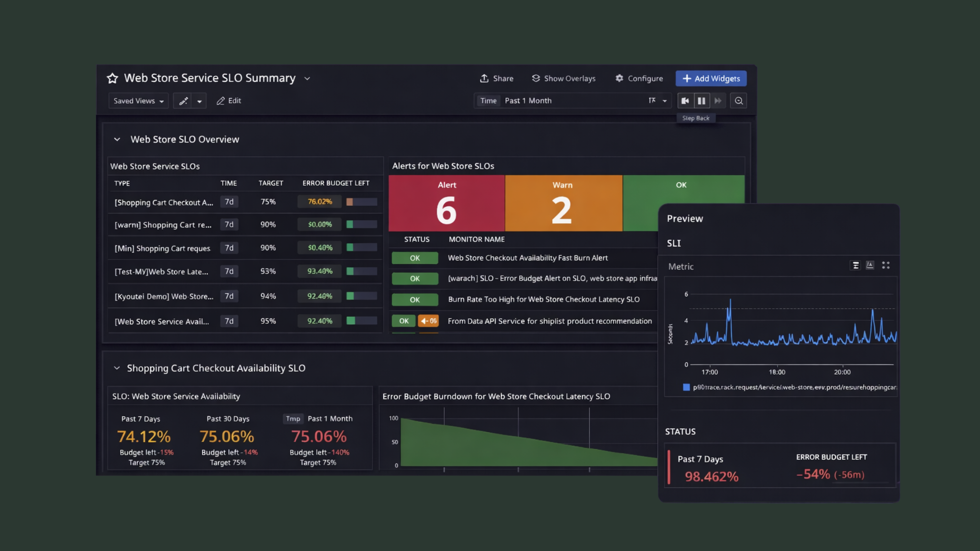Click the zoom out magnifier icon
The width and height of the screenshot is (980, 551).
click(x=738, y=101)
